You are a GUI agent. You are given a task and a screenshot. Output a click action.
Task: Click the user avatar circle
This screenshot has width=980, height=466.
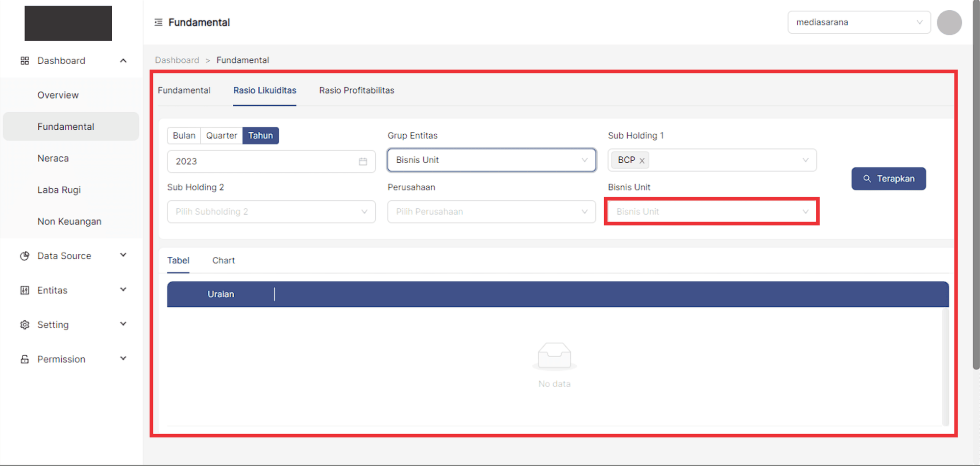coord(949,23)
